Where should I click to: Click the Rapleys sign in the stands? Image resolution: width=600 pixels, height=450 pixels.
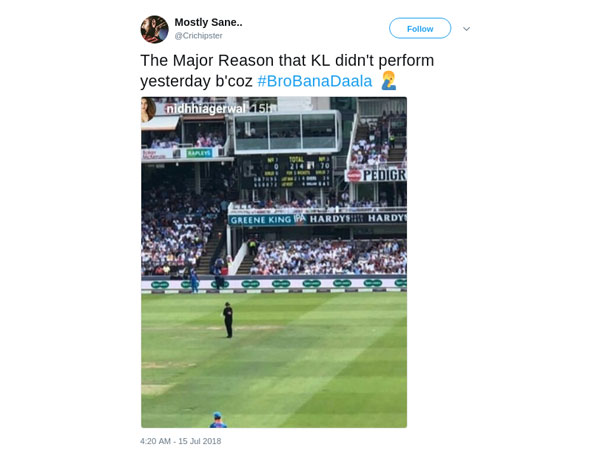[x=199, y=153]
